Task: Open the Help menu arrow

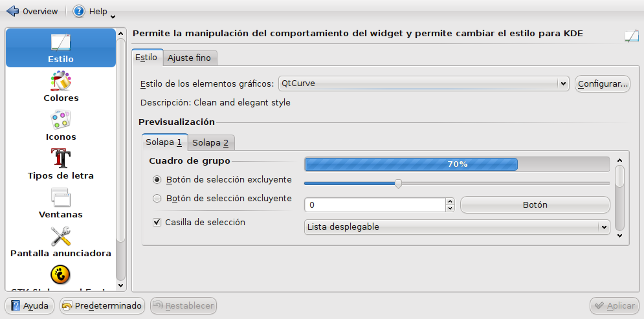Action: pos(113,17)
